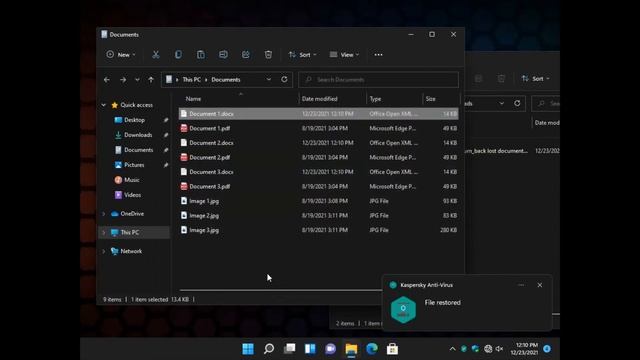Expand the Network tree node

coord(104,251)
